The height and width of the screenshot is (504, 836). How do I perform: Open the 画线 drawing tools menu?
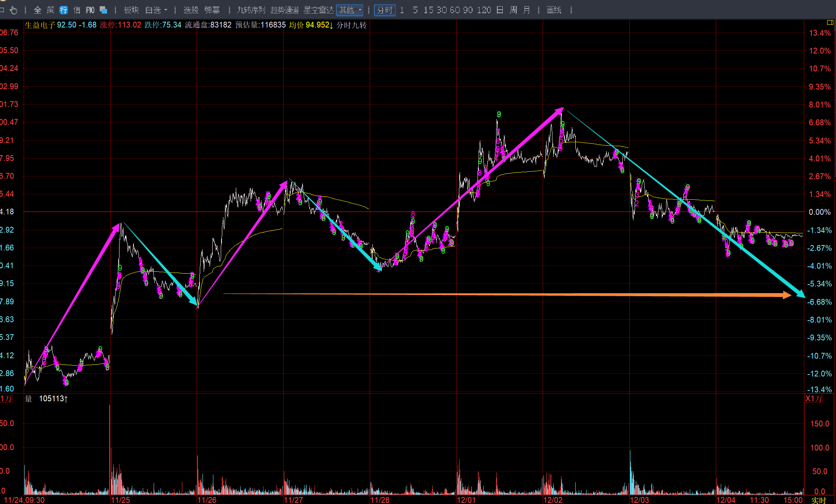click(554, 10)
